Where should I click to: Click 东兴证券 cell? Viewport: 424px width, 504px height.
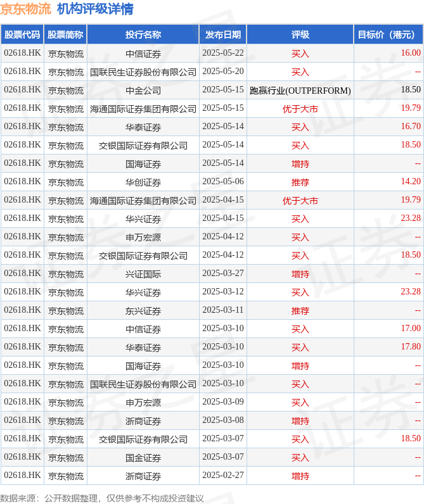(143, 310)
